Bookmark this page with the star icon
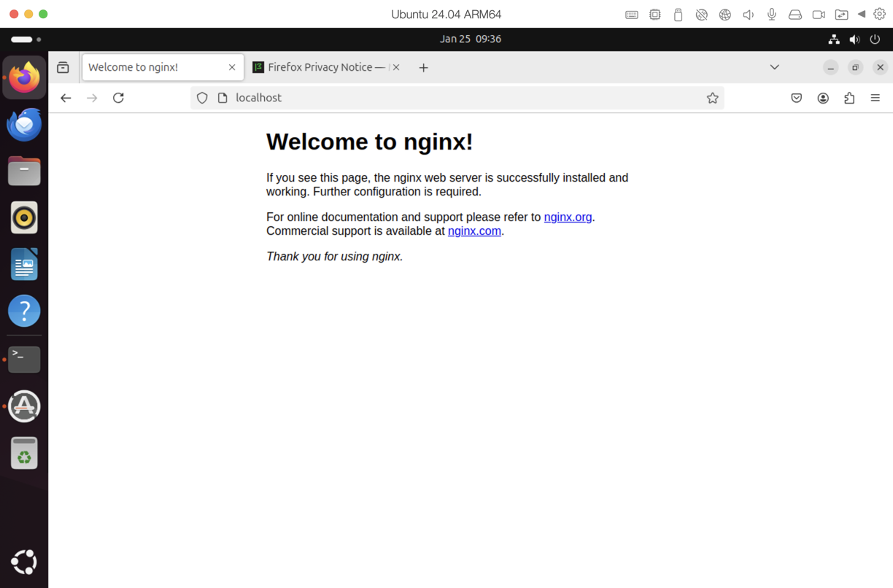893x588 pixels. click(x=712, y=98)
